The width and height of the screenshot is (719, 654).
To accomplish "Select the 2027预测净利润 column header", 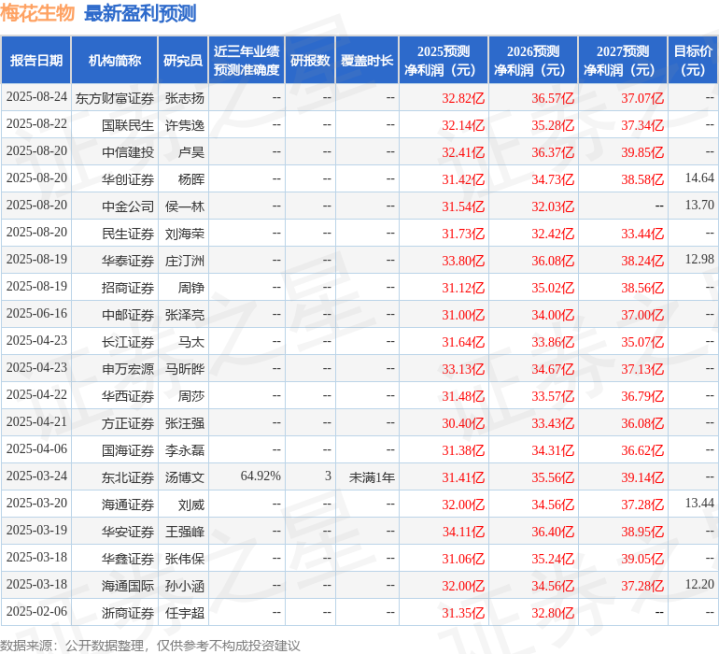I will click(622, 60).
